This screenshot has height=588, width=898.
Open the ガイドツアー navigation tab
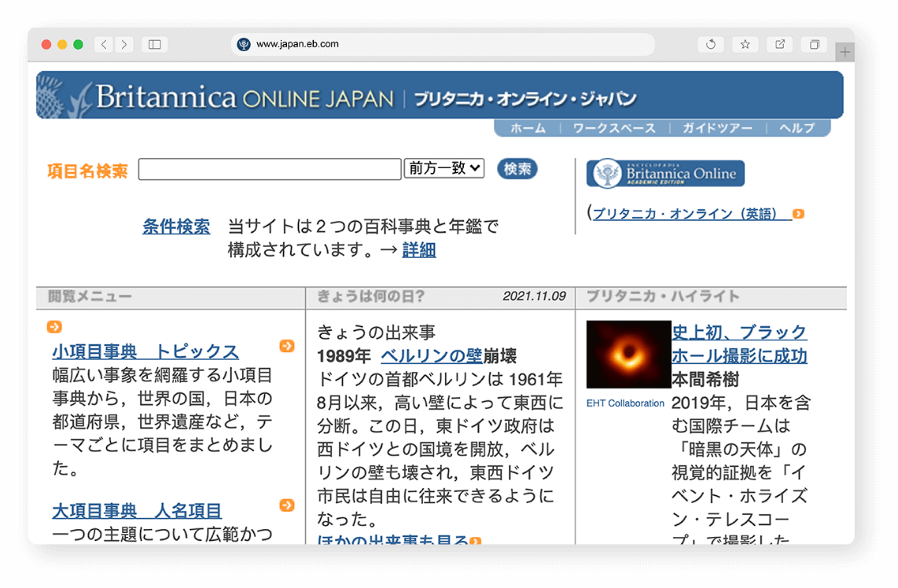point(717,128)
